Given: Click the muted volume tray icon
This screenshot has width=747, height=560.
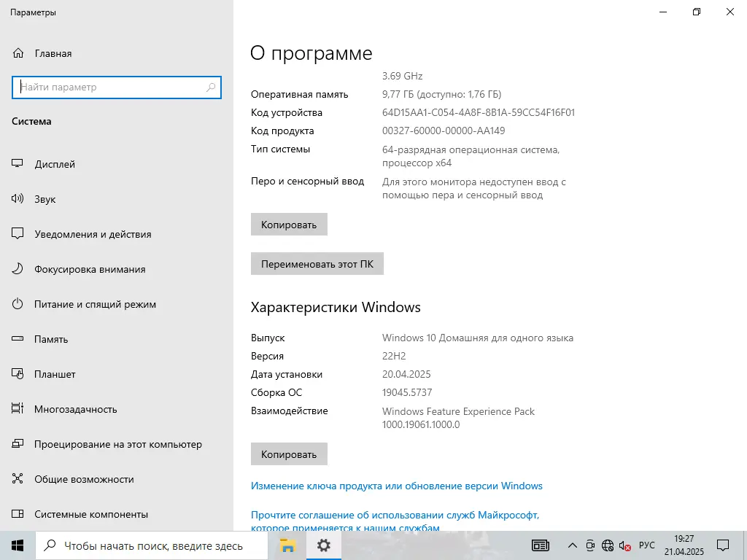Looking at the screenshot, I should click(x=624, y=545).
